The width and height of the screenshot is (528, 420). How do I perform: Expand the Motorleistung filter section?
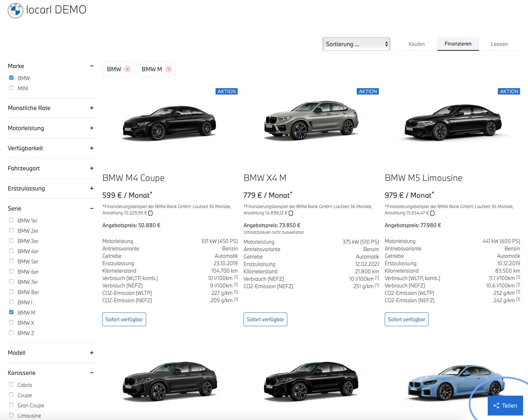[x=92, y=128]
